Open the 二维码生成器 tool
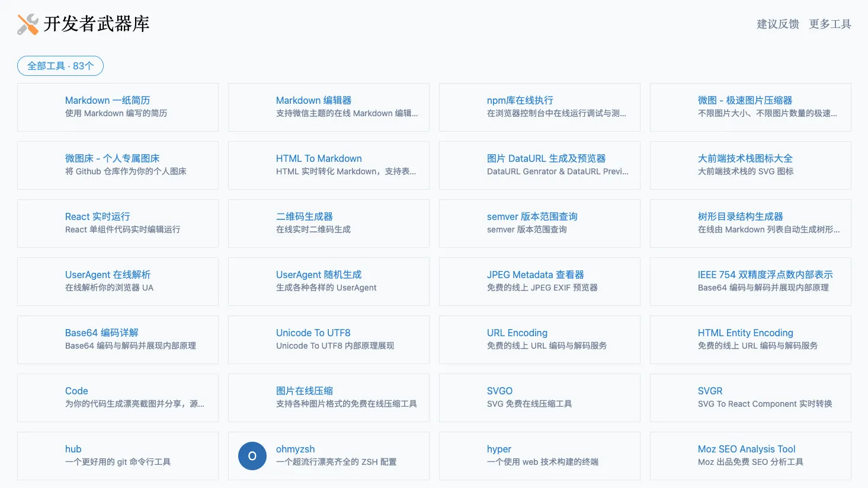 click(304, 216)
